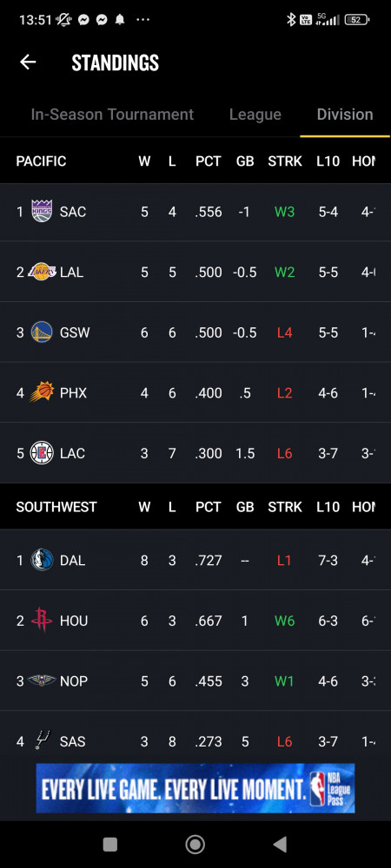This screenshot has width=391, height=868.
Task: Open the NBA League Pass banner
Action: coord(195,788)
